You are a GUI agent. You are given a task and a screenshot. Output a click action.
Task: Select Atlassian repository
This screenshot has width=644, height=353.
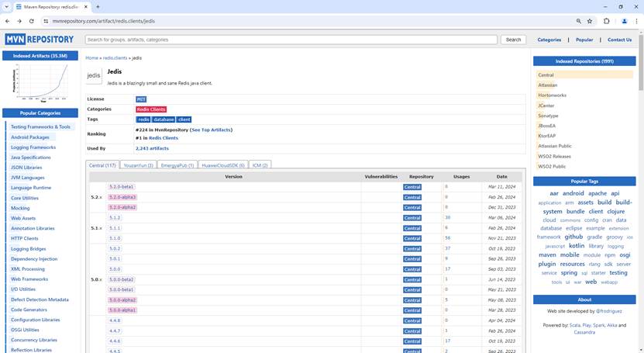[547, 85]
